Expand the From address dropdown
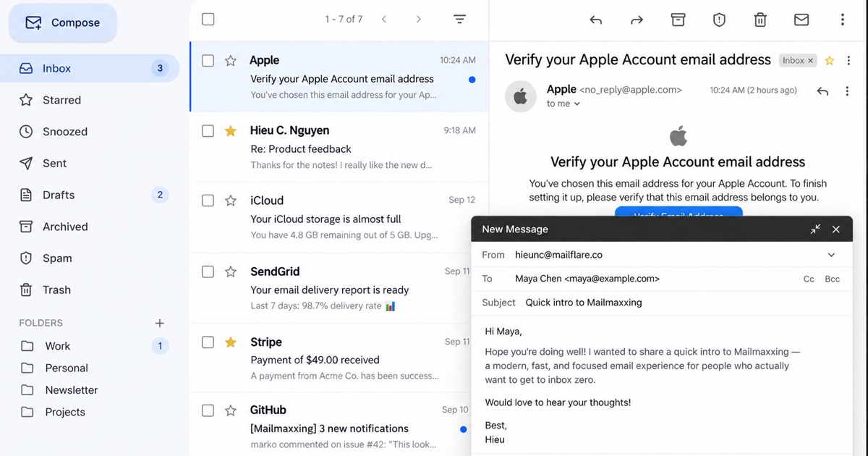The image size is (868, 456). 831,255
